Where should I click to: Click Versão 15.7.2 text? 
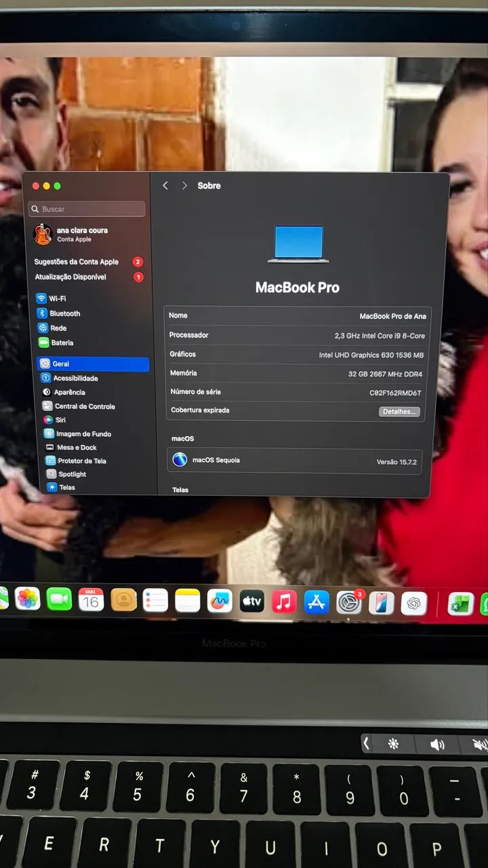(396, 462)
